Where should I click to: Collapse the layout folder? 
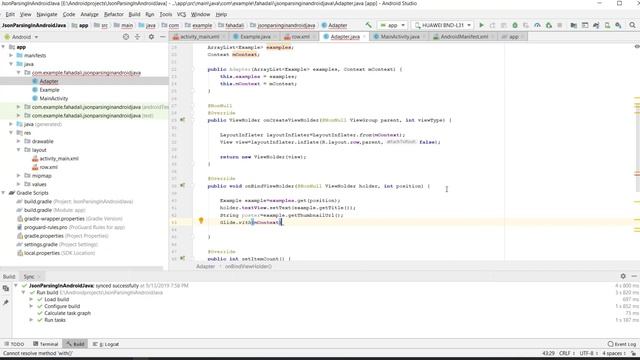point(19,150)
